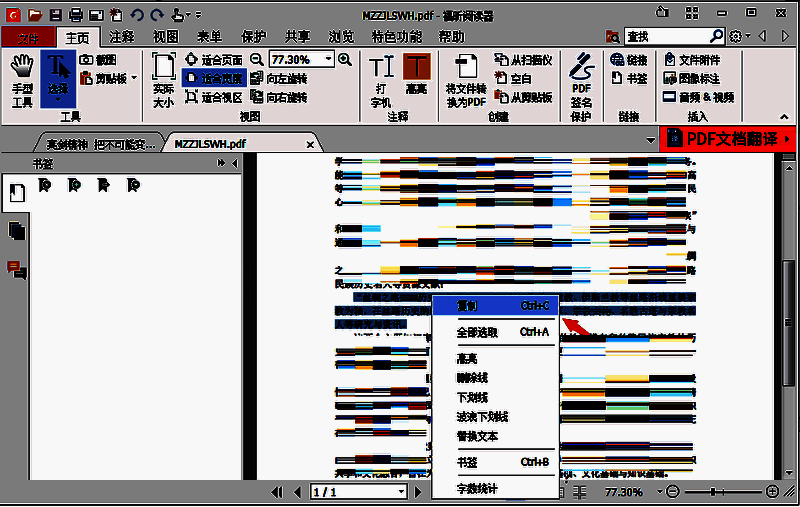Click the Snapshot (截图) tool icon

(x=98, y=60)
